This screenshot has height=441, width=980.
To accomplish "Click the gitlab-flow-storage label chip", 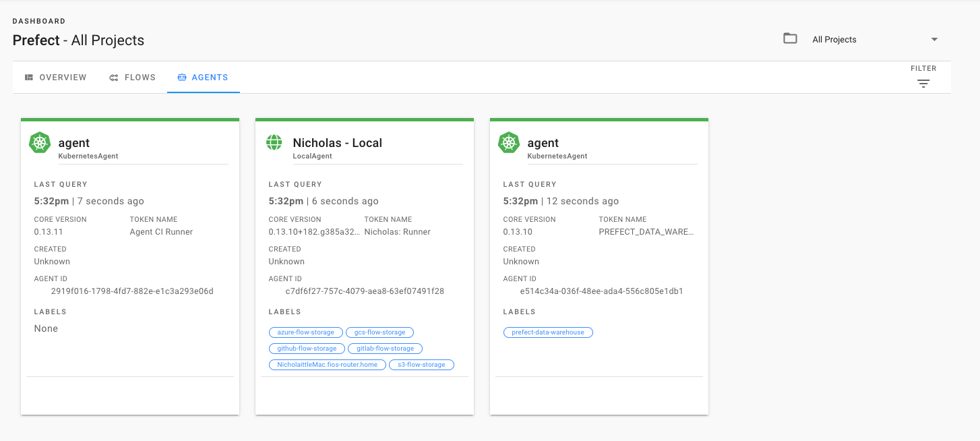I will click(x=385, y=349).
